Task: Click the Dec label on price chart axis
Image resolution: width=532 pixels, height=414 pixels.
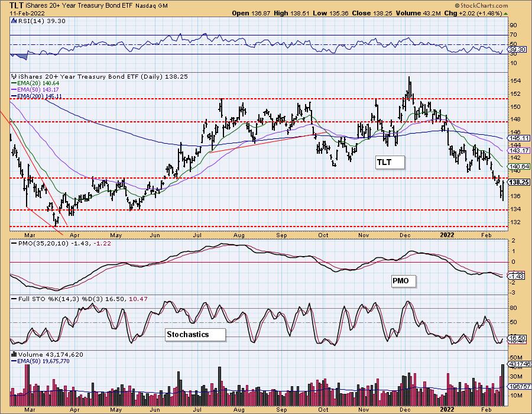Action: coord(405,235)
